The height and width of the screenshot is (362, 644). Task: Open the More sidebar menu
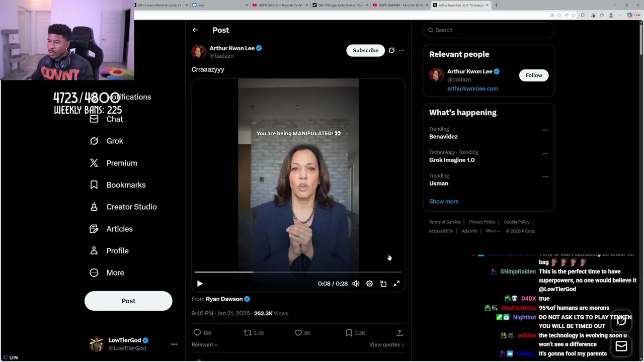[x=107, y=273]
